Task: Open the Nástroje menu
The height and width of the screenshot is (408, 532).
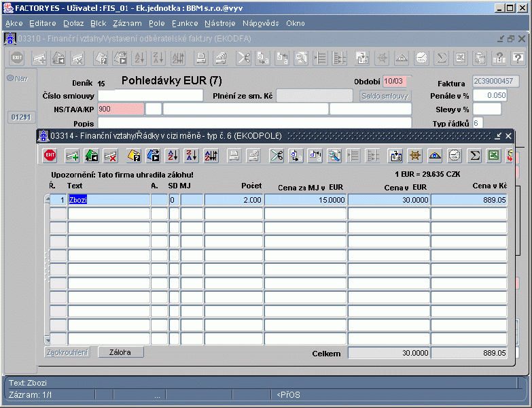Action: (x=220, y=23)
